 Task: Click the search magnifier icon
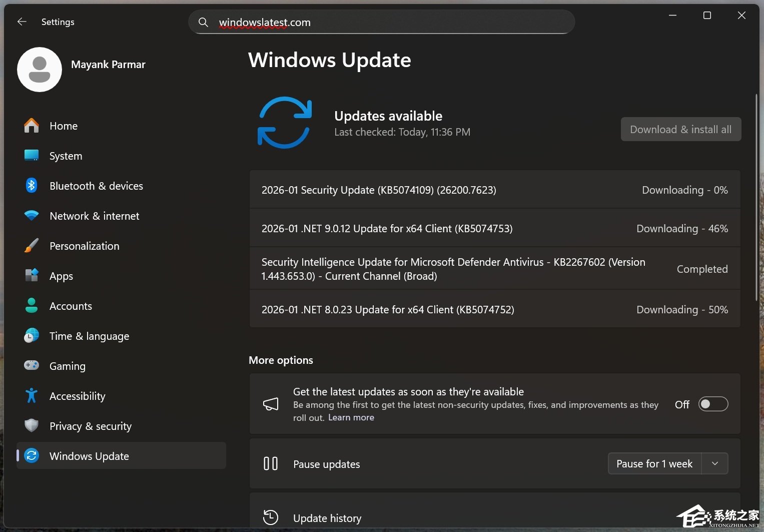203,22
